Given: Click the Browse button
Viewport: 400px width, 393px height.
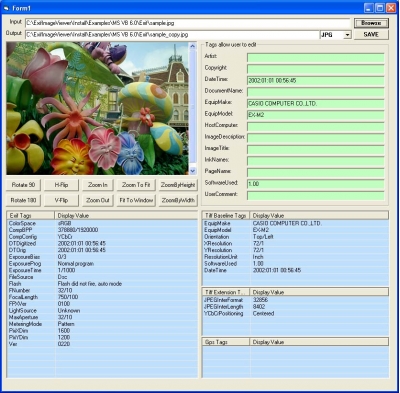Looking at the screenshot, I should point(371,23).
